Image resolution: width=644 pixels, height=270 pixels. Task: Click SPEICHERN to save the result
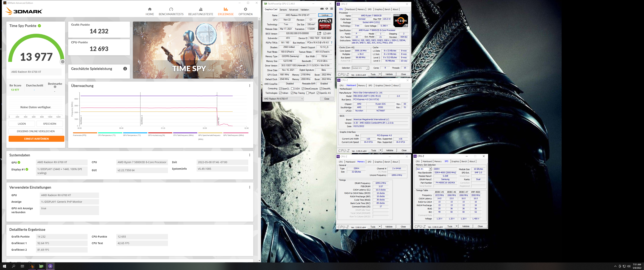tap(49, 124)
